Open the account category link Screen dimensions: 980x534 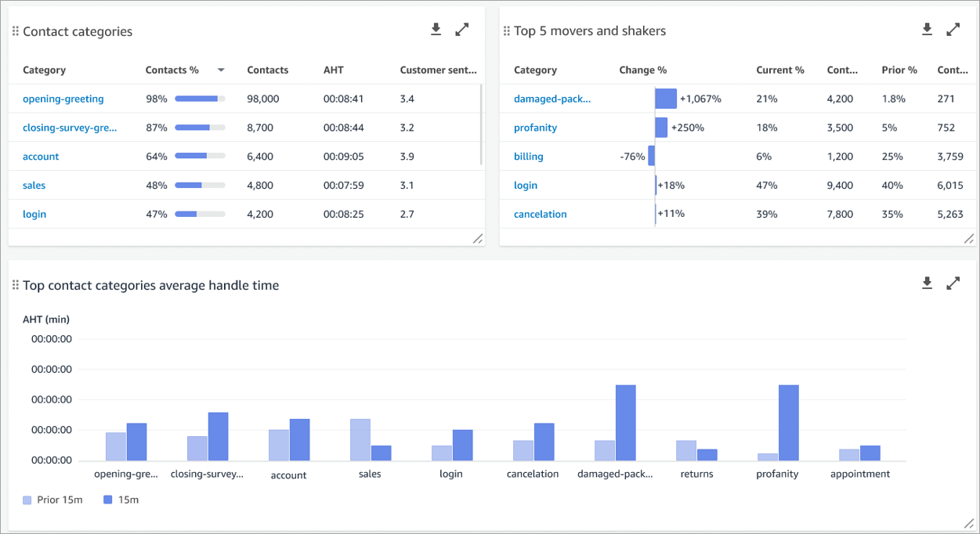click(x=41, y=157)
